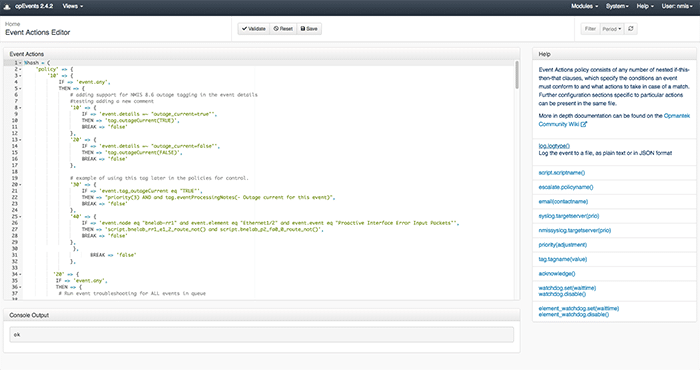This screenshot has height=370, width=700.
Task: Collapse code fold at line 2
Action: 20,69
